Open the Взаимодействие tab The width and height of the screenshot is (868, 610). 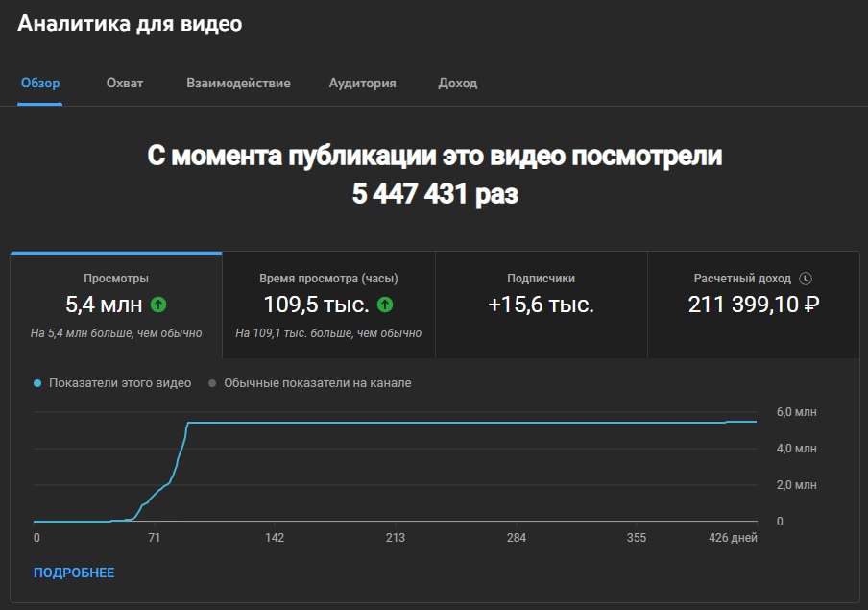pos(238,84)
